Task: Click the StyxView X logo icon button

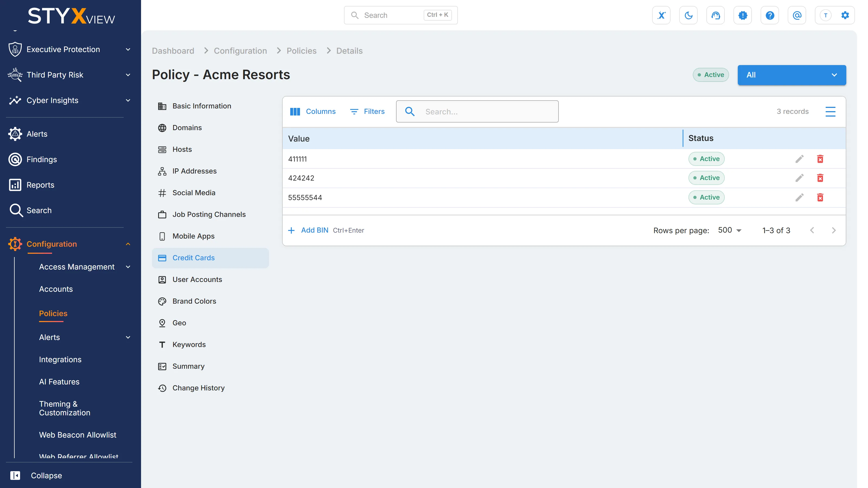Action: pyautogui.click(x=661, y=15)
